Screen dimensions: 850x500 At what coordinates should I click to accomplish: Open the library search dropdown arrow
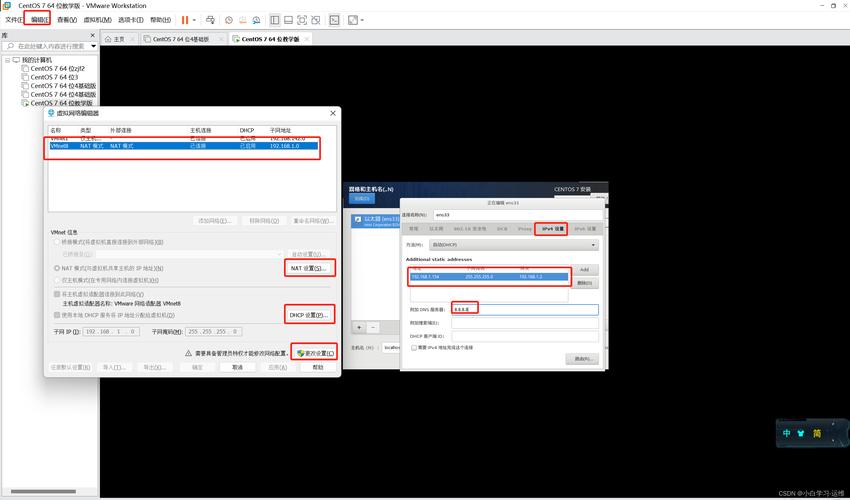(x=93, y=46)
